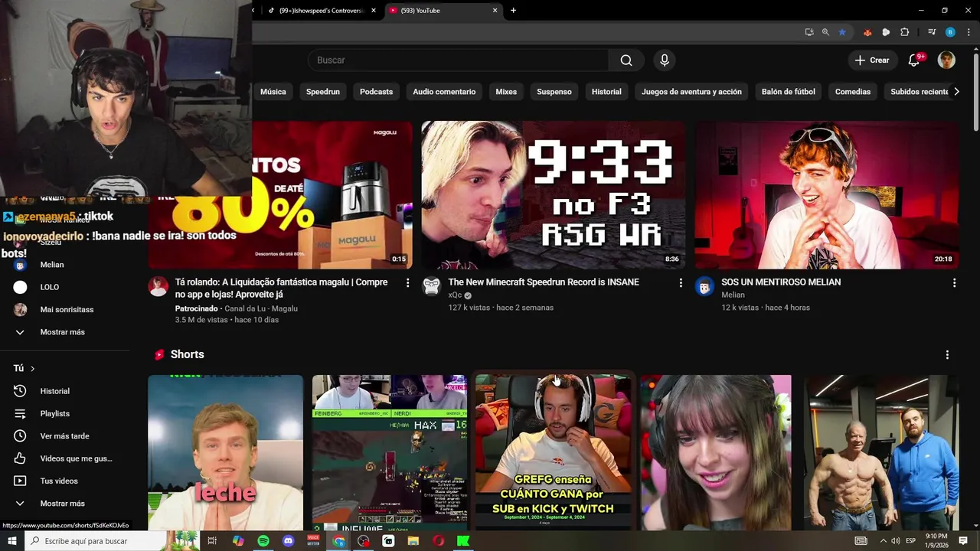Open Windows Start button
This screenshot has width=980, height=551.
coord(12,541)
